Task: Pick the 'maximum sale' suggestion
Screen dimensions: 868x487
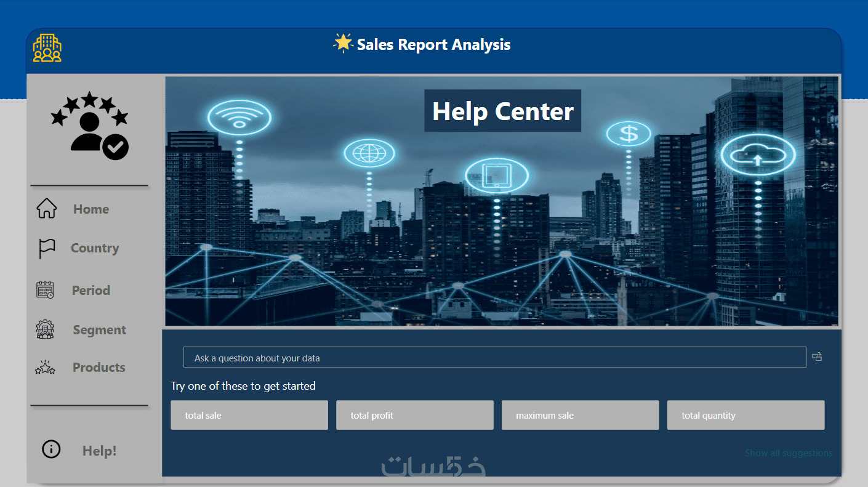Action: [581, 415]
